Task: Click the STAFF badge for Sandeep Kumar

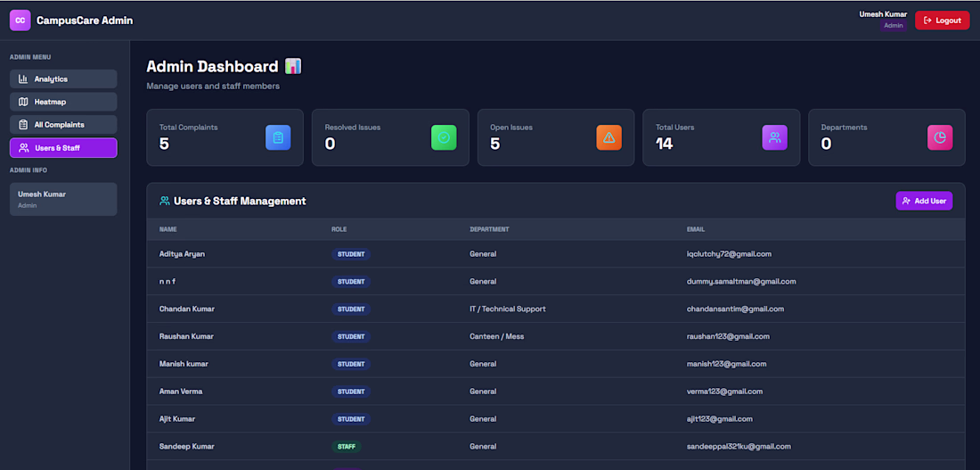Action: (x=347, y=447)
